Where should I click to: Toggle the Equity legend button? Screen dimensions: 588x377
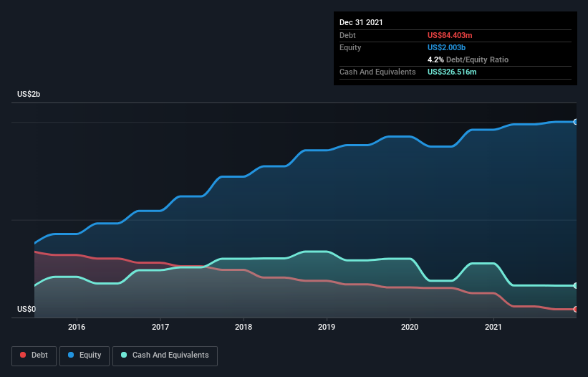pyautogui.click(x=85, y=355)
